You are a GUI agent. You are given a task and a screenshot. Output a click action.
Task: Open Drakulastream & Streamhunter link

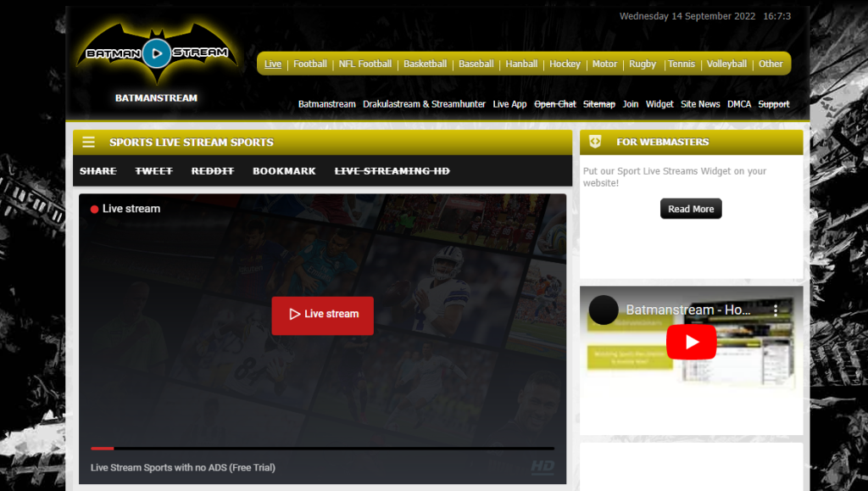[424, 104]
